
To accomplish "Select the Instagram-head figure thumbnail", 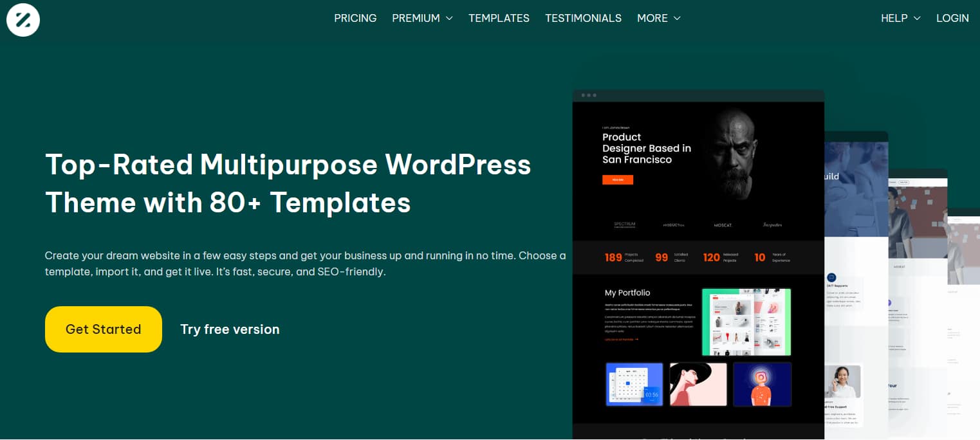I will tap(762, 384).
